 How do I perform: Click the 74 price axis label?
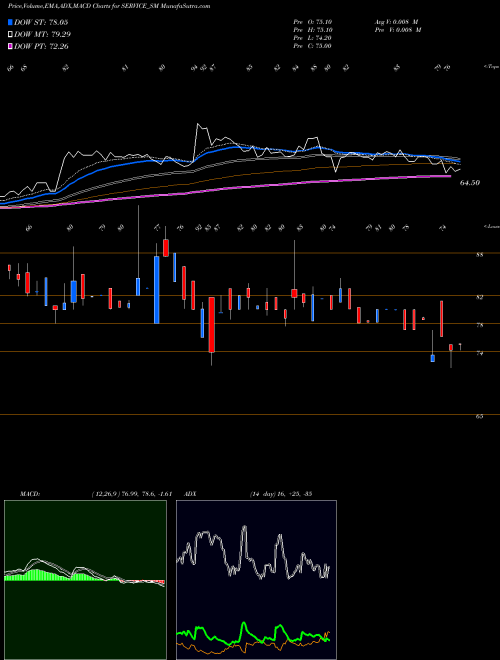click(480, 354)
